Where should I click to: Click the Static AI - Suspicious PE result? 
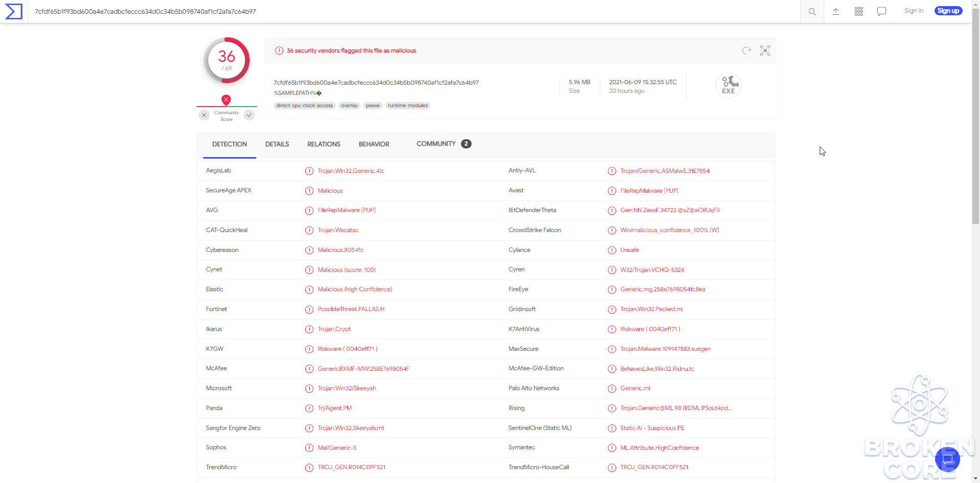point(652,428)
